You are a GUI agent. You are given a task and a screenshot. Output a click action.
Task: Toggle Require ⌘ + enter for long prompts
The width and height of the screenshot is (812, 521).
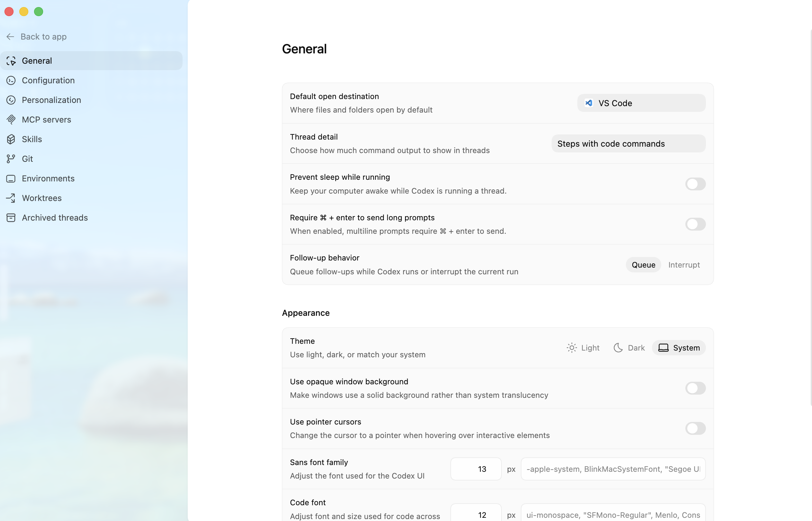click(695, 224)
